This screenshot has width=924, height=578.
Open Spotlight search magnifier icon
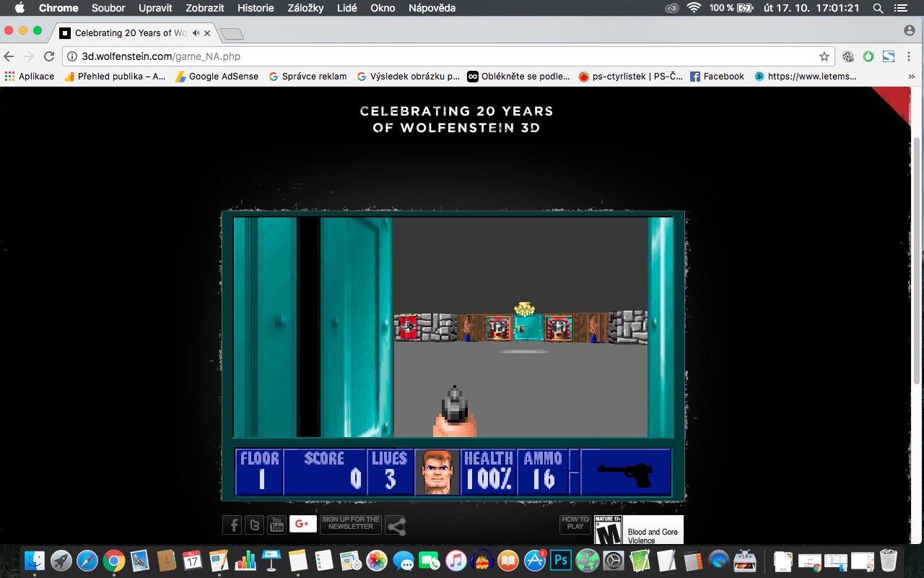point(879,8)
